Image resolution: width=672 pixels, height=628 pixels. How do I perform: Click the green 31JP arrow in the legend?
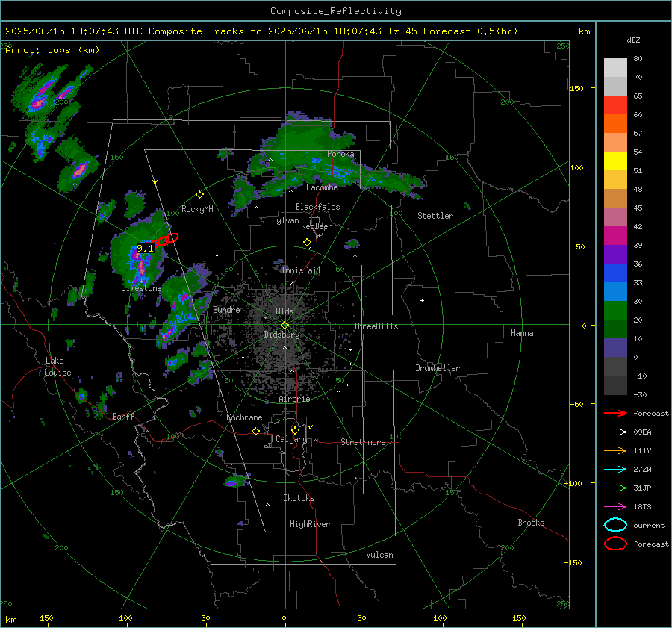(x=615, y=488)
